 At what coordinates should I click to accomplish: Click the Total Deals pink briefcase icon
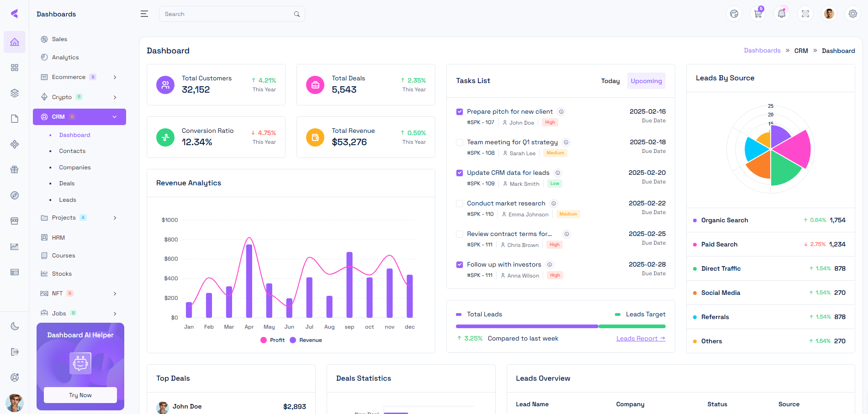pyautogui.click(x=315, y=85)
